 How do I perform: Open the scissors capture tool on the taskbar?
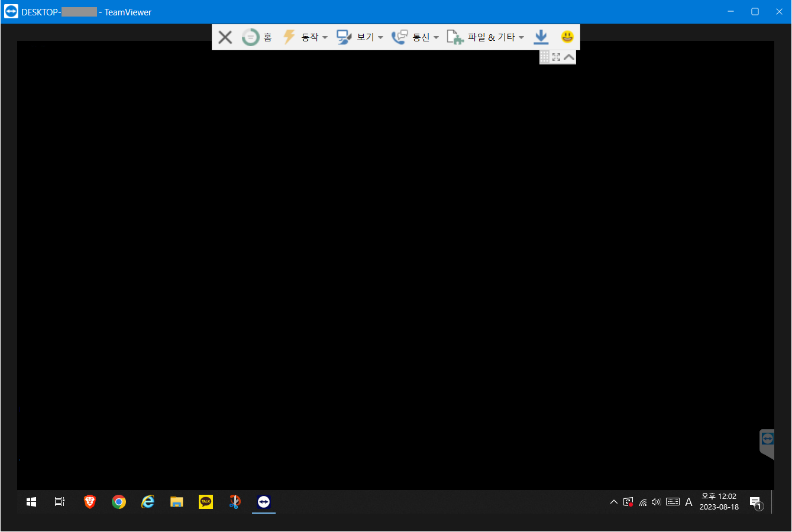click(x=235, y=502)
